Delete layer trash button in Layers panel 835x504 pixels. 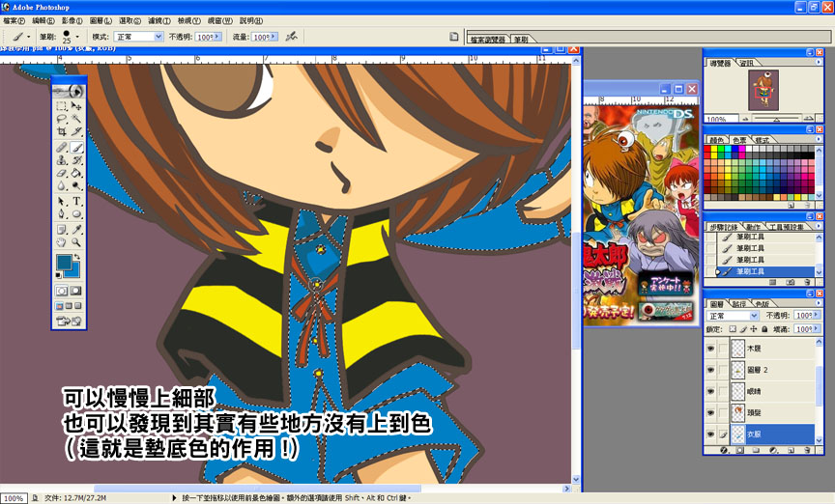pyautogui.click(x=808, y=450)
